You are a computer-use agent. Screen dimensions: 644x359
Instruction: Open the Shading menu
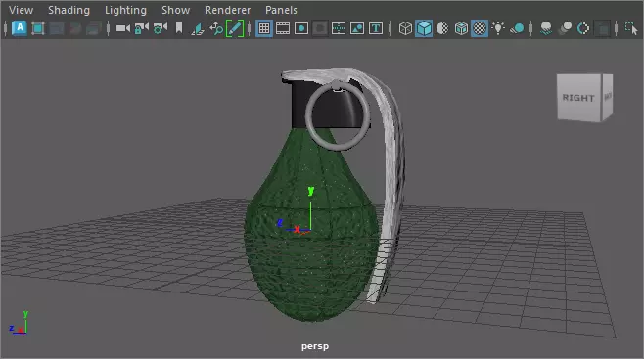point(69,10)
